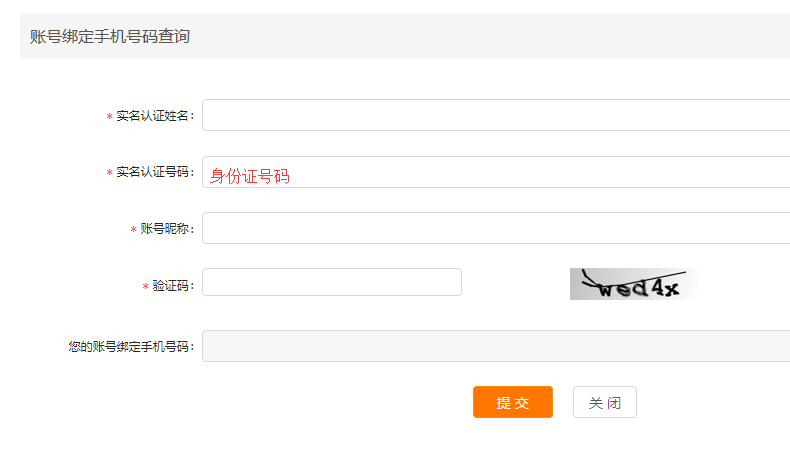
Task: Click the required asterisk beside 验证码
Action: pyautogui.click(x=146, y=287)
